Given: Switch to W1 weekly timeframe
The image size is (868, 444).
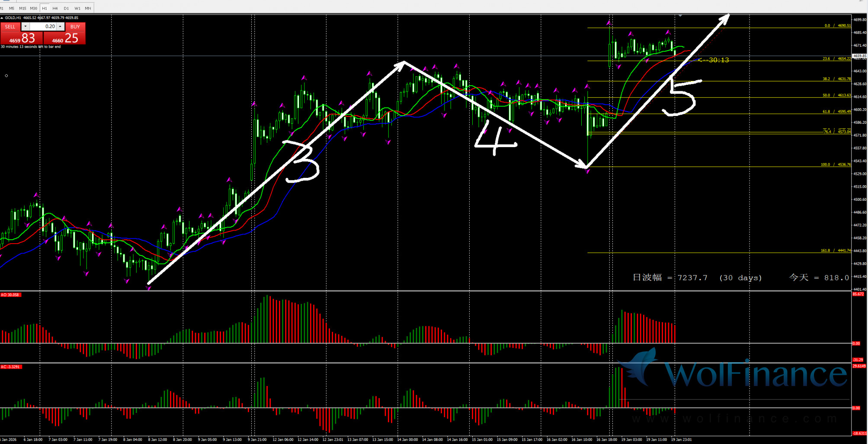Looking at the screenshot, I should 77,8.
